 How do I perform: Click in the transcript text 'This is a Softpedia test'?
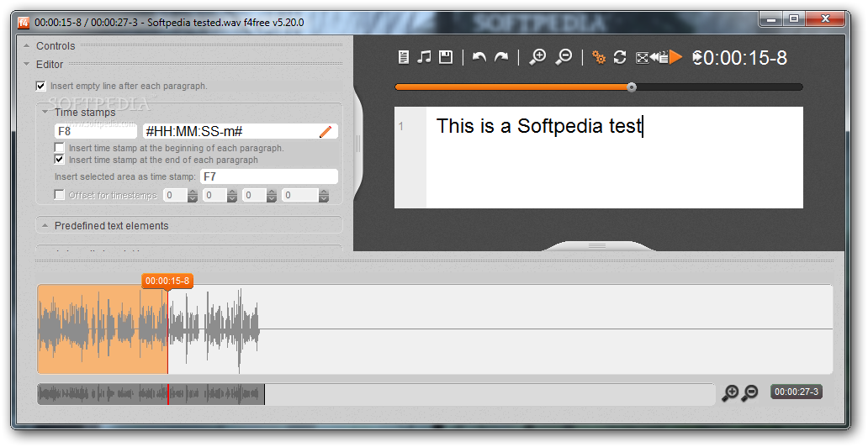pos(538,126)
